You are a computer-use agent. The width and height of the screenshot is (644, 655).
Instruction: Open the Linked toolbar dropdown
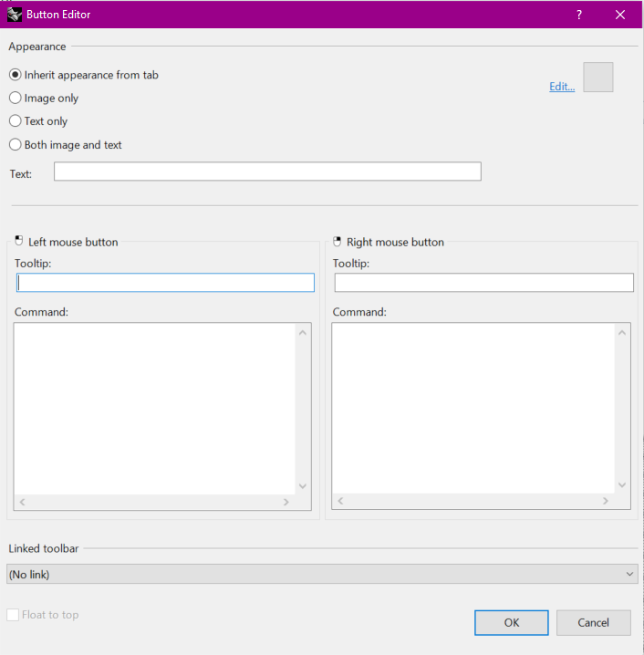pyautogui.click(x=322, y=574)
